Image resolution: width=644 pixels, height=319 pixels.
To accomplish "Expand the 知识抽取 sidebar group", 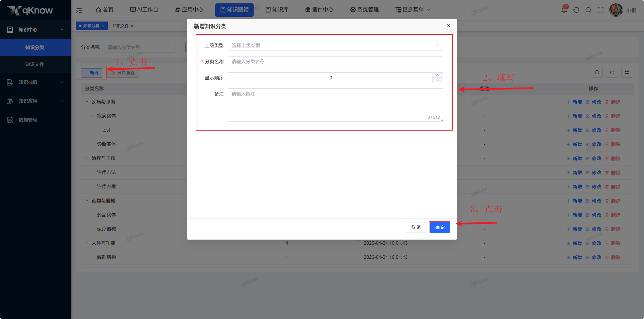I will (x=35, y=82).
